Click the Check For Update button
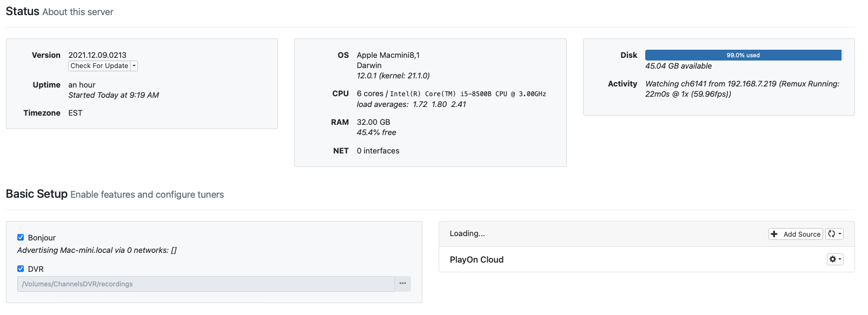Image resolution: width=868 pixels, height=315 pixels. click(100, 66)
